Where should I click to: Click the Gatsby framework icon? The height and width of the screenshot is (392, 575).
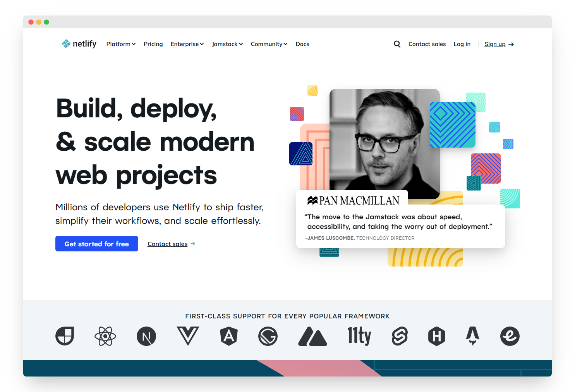pos(268,336)
